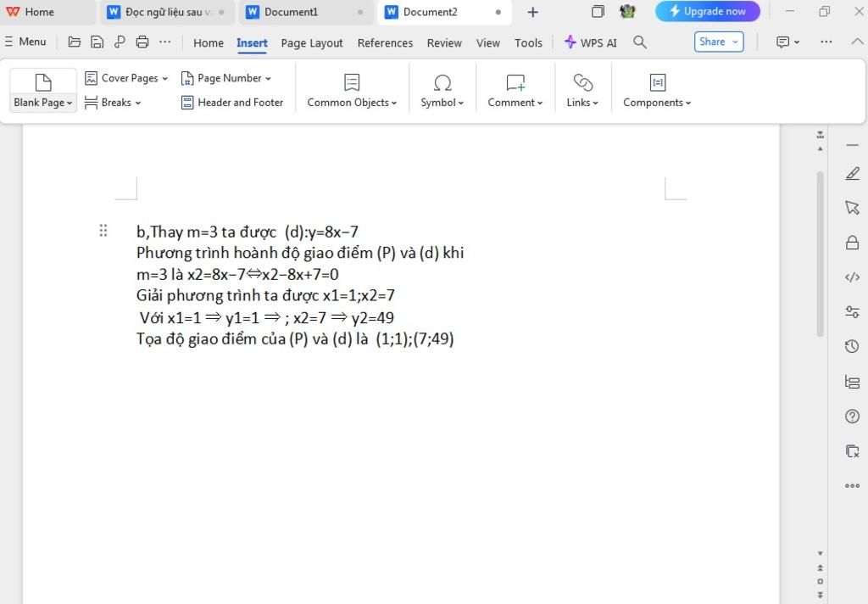Click the Print icon
This screenshot has width=868, height=604.
pos(142,42)
